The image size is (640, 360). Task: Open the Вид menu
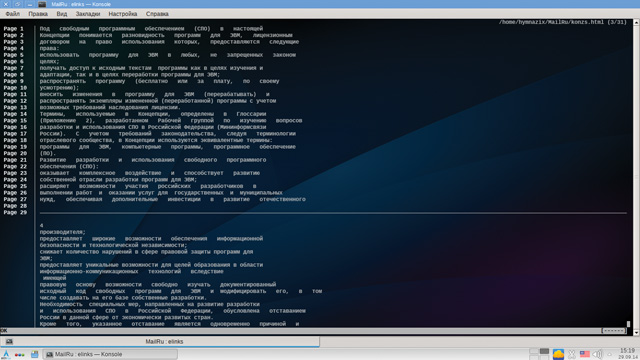62,14
